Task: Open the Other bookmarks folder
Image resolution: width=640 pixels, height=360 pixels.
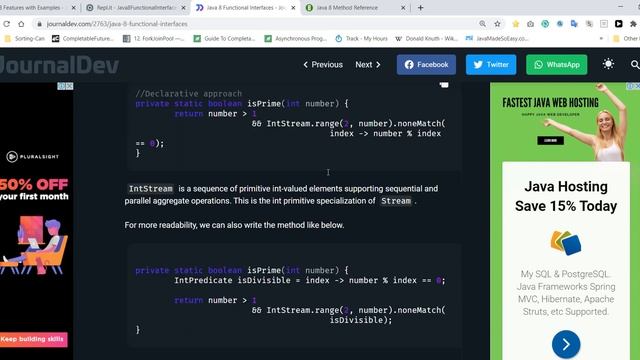Action: coord(626,38)
